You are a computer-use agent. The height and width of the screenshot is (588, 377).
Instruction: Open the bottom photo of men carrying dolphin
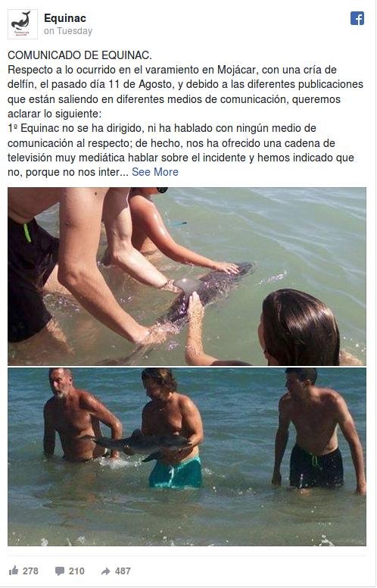[187, 456]
